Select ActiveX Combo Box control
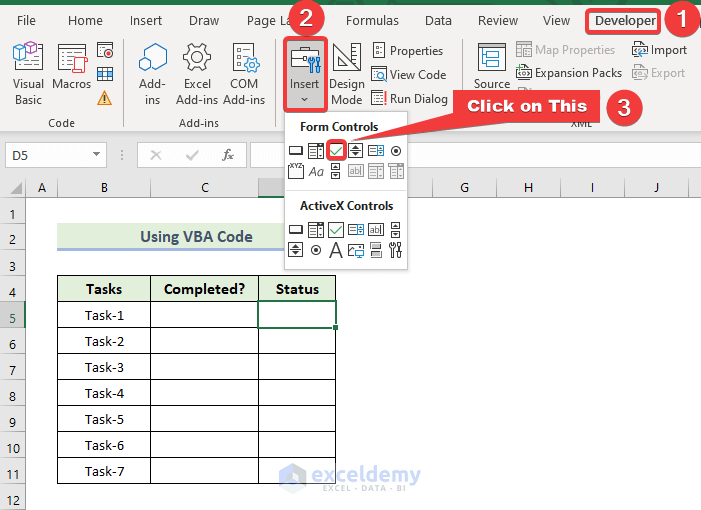This screenshot has width=701, height=510. (316, 230)
